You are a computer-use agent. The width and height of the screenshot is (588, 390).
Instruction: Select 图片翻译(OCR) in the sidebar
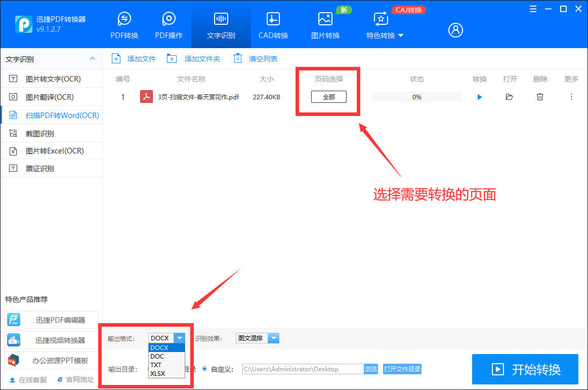[x=52, y=97]
